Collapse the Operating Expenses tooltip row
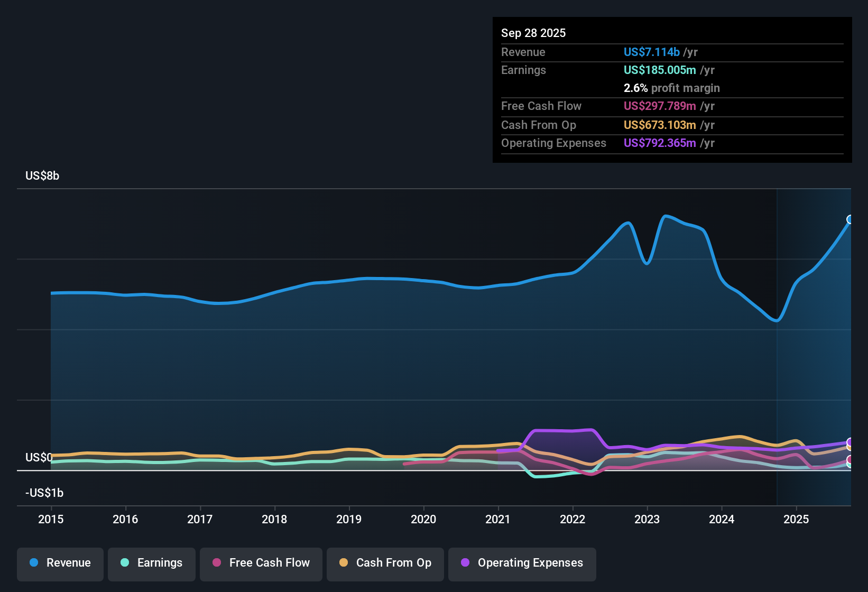This screenshot has height=592, width=868. pyautogui.click(x=553, y=143)
